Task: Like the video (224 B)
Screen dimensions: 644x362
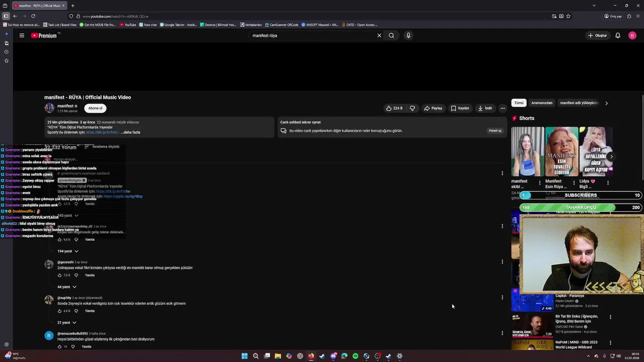Action: [x=394, y=108]
